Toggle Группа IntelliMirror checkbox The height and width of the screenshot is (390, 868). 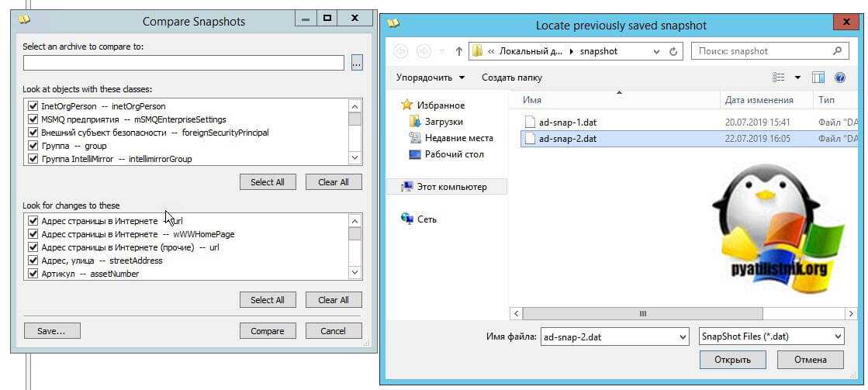click(32, 159)
